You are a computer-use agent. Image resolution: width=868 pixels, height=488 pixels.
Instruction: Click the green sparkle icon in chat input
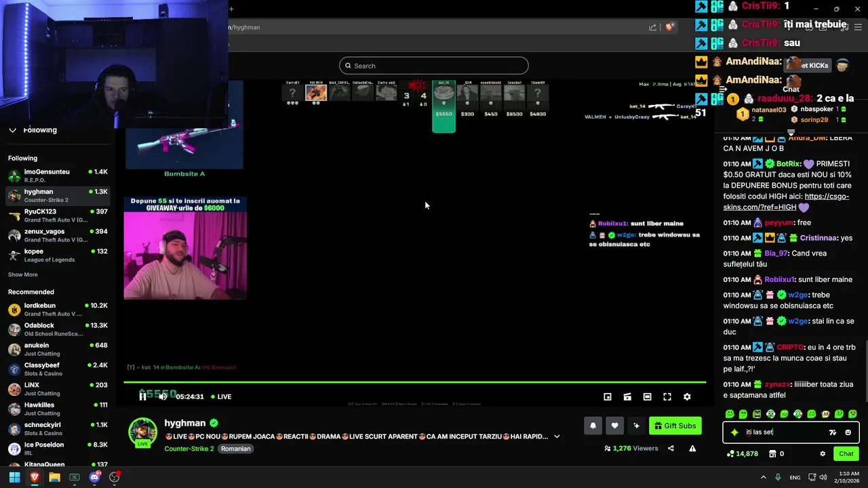coord(734,432)
